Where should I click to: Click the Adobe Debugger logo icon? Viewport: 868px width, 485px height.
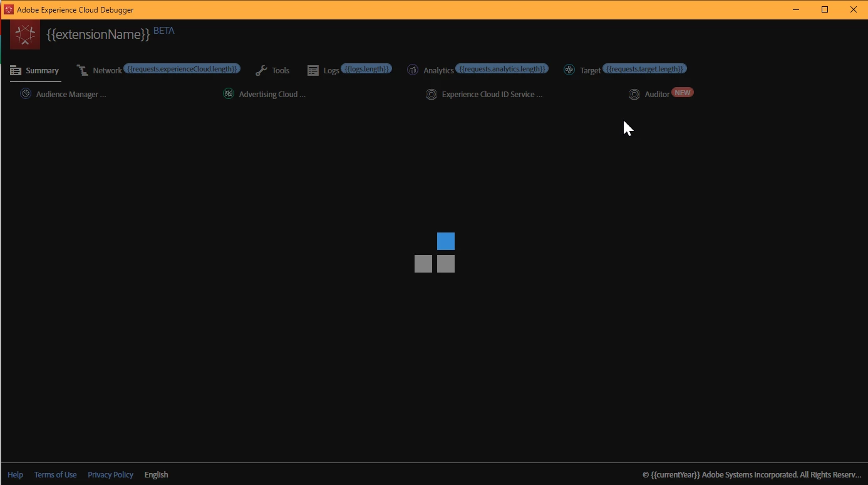pyautogui.click(x=25, y=34)
